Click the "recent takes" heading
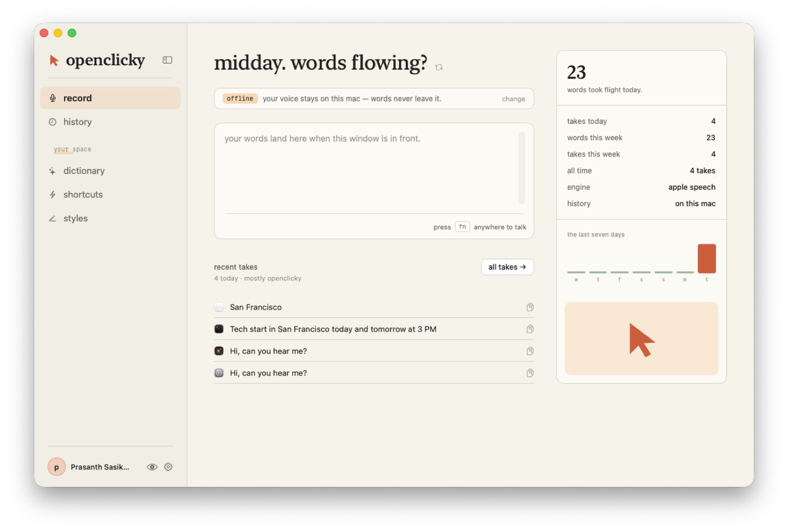The height and width of the screenshot is (532, 788). (x=236, y=267)
